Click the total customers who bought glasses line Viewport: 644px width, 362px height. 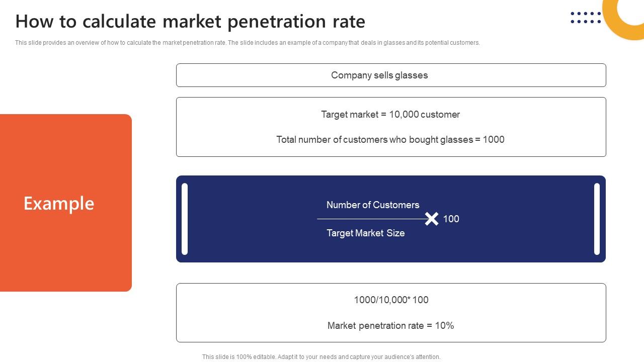point(390,140)
